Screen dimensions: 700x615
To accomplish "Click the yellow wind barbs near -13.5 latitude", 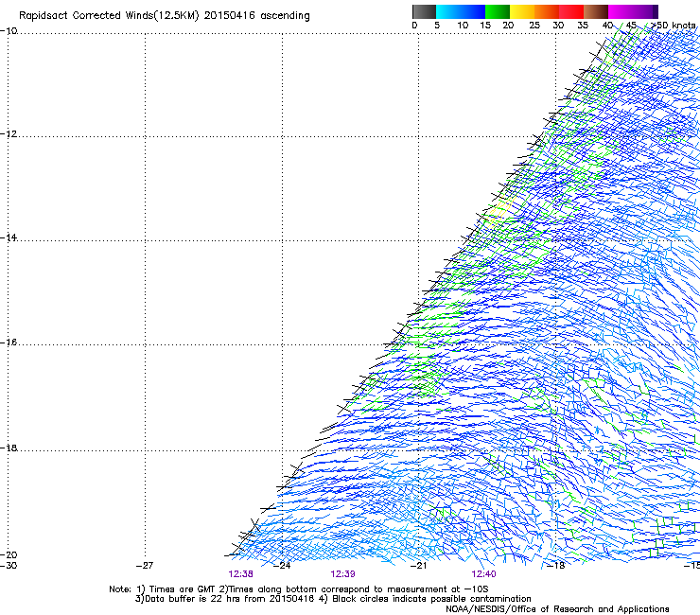I will 500,211.
